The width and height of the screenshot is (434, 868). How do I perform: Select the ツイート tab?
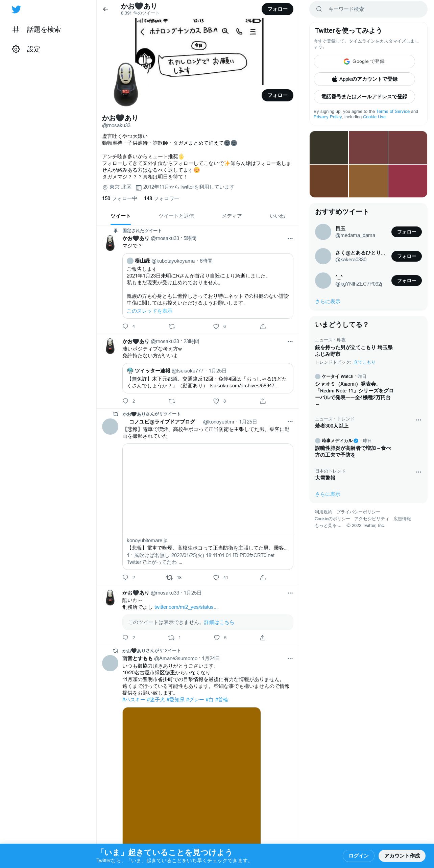click(x=120, y=216)
